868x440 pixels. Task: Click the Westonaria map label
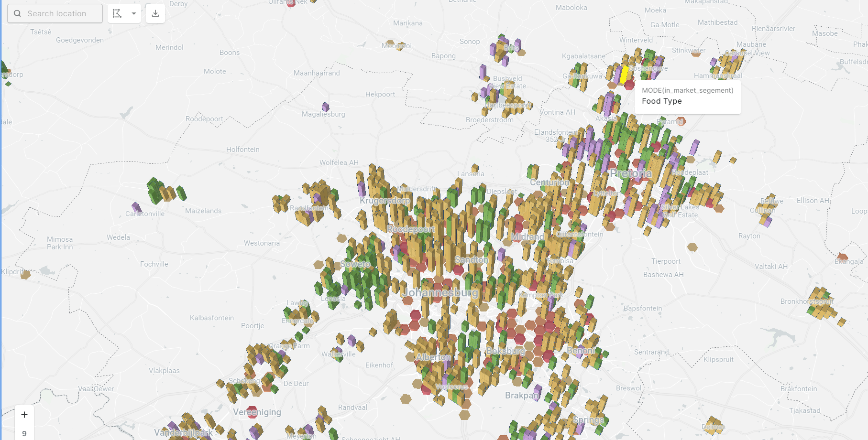click(x=262, y=243)
